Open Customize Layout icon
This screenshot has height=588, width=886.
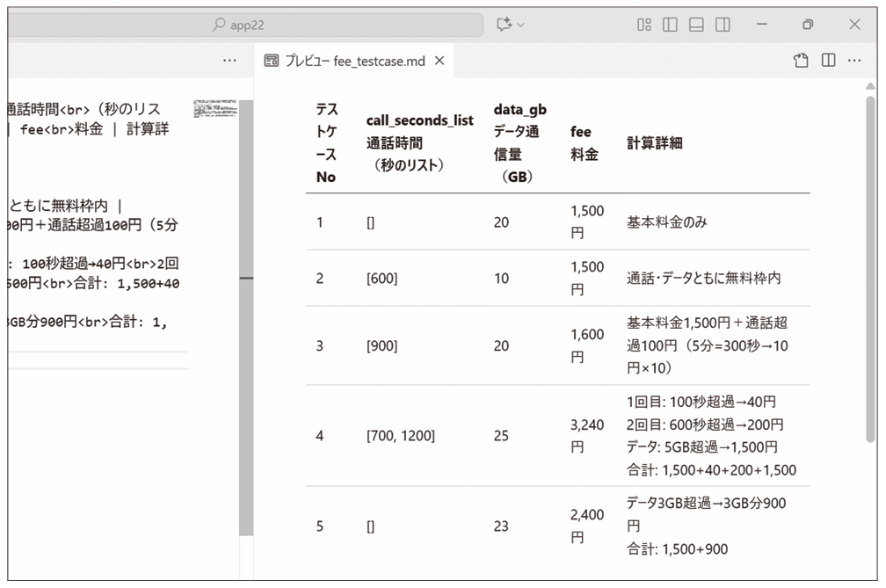pos(644,25)
